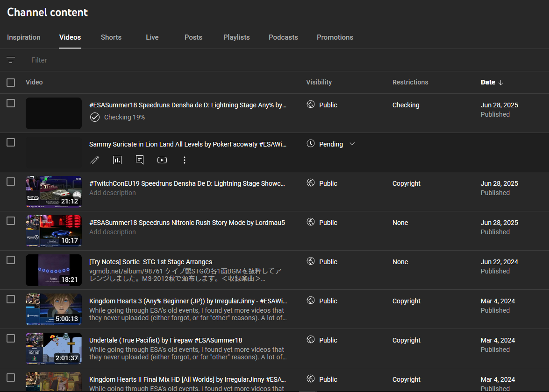Viewport: 549px width, 392px height.
Task: Switch to the Live tab
Action: [x=152, y=37]
